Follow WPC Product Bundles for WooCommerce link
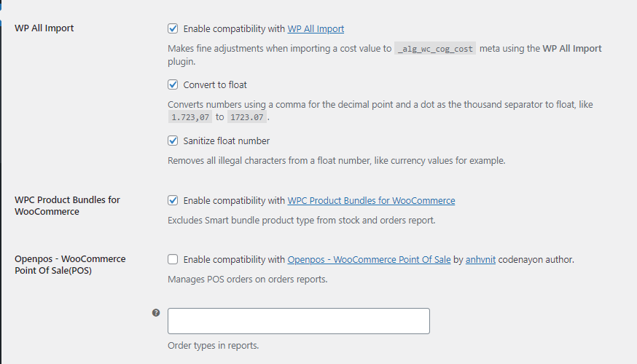The image size is (637, 364). 371,200
